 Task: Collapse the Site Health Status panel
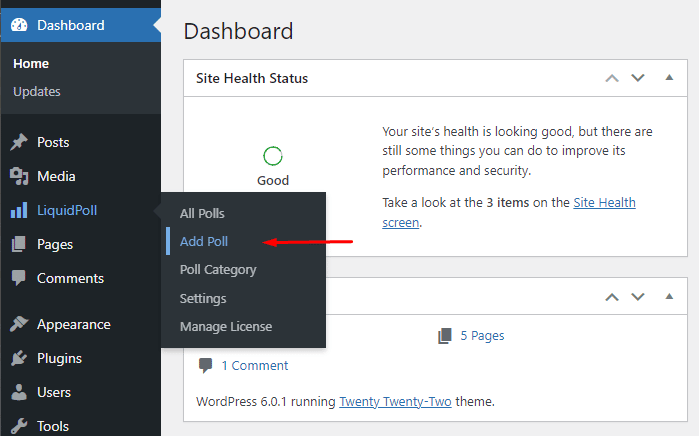[x=669, y=78]
